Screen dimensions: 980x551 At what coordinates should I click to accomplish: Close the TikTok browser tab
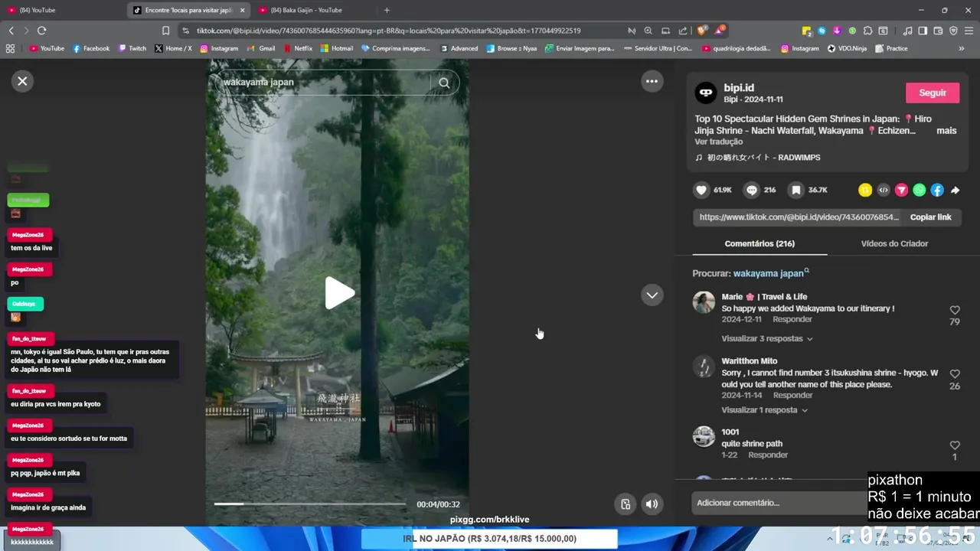[243, 10]
